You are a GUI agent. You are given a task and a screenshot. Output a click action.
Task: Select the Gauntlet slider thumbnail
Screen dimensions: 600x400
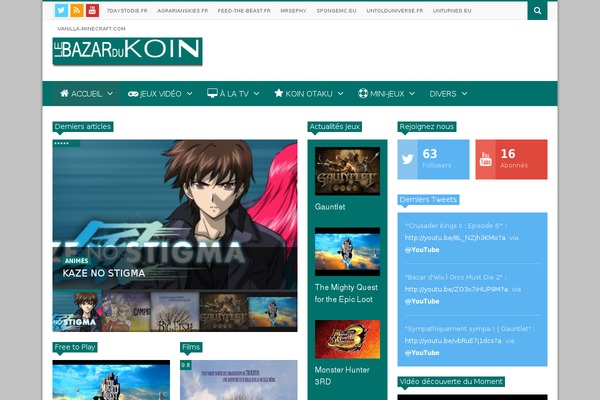224,312
